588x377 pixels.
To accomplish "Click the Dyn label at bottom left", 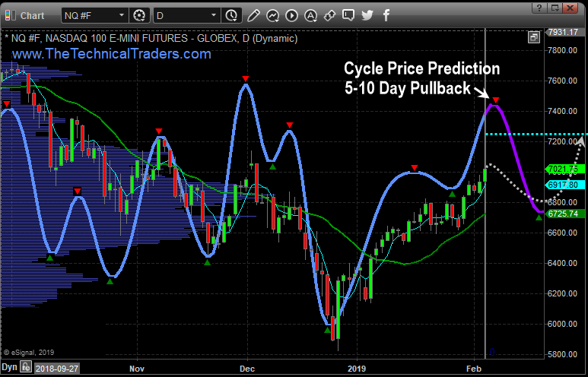I will pyautogui.click(x=9, y=367).
